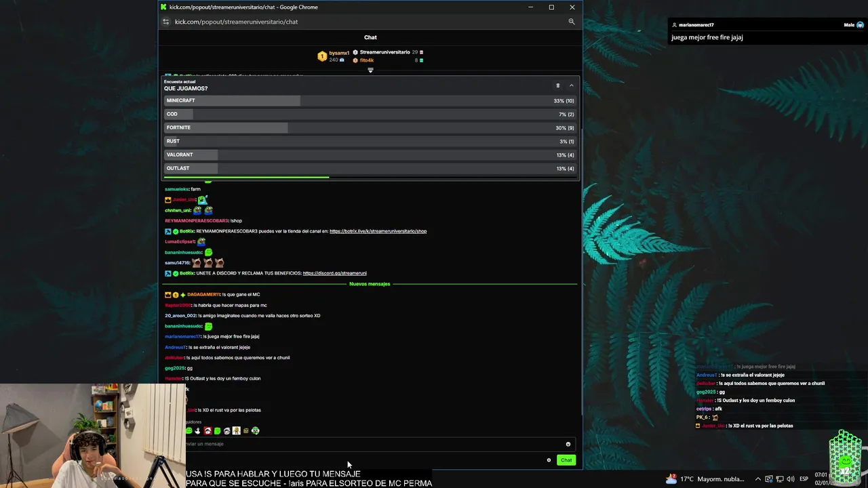Click the Chrome search magnifier icon
Viewport: 868px width, 488px height.
coord(571,22)
